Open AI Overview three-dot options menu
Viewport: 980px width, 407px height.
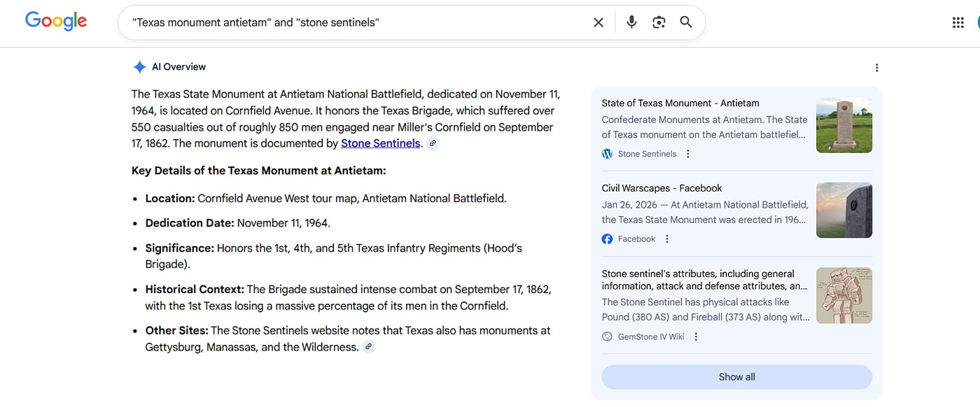click(x=876, y=68)
